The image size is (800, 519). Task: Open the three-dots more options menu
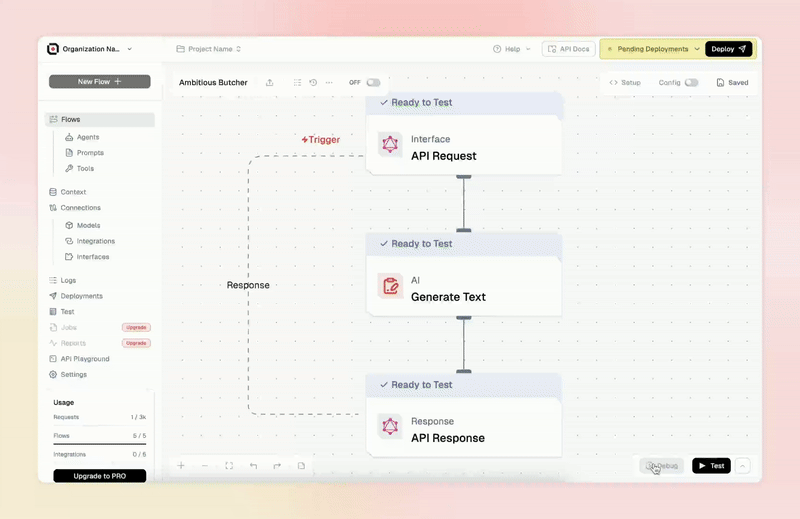[x=329, y=82]
